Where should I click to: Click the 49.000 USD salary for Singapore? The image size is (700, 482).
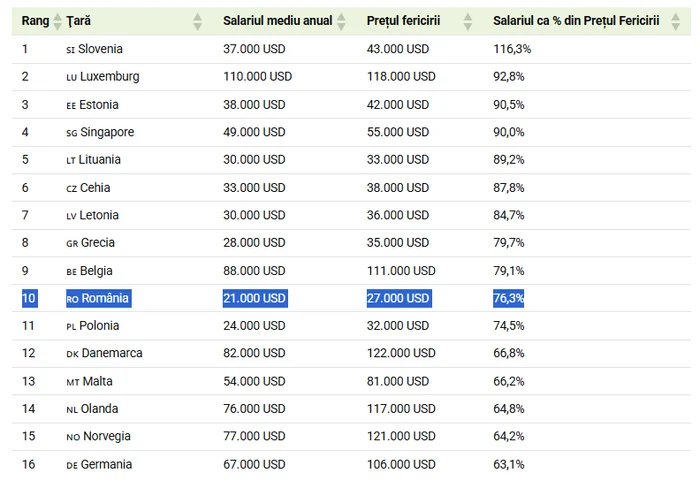(254, 132)
